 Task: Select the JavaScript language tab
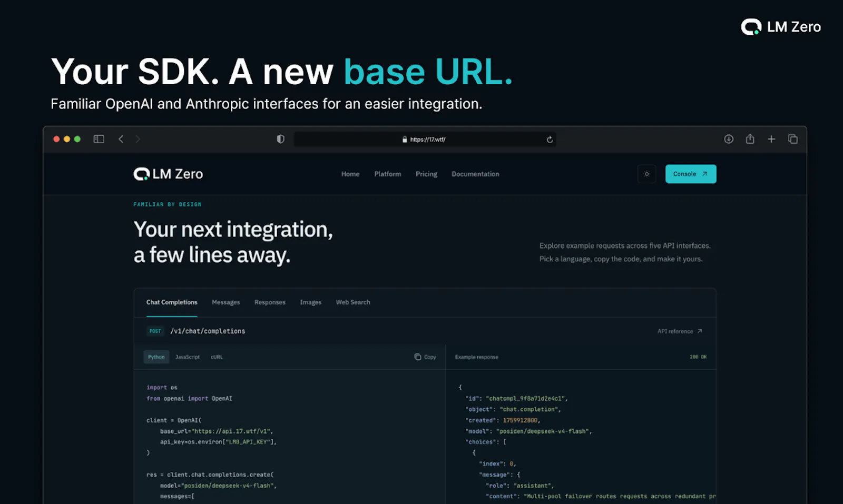point(188,357)
